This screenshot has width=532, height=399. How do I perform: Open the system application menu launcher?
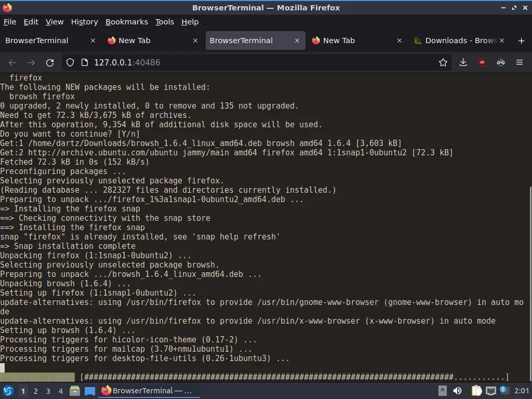(8, 391)
